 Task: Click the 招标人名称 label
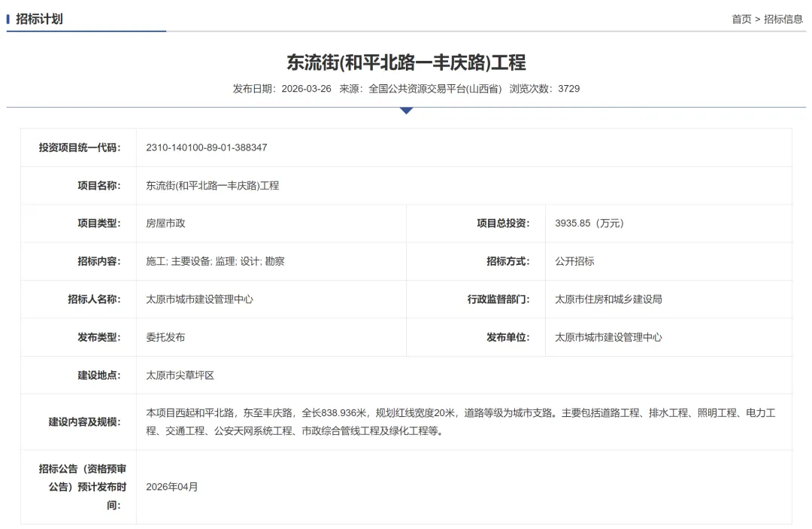click(x=94, y=299)
